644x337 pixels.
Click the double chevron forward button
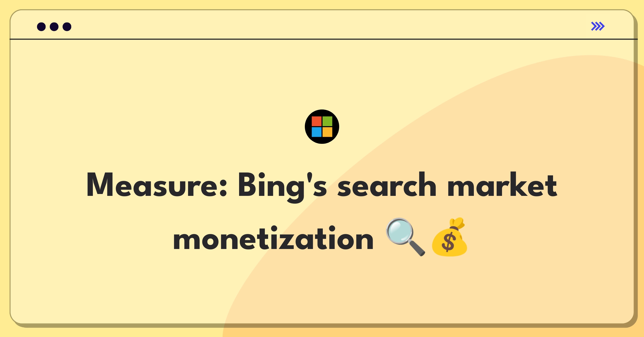598,26
